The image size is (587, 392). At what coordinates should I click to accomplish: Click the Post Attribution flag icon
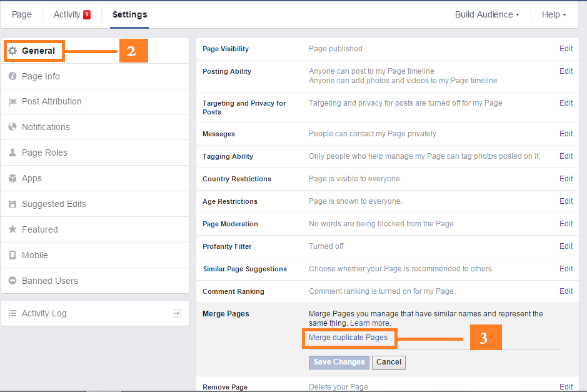[x=13, y=102]
